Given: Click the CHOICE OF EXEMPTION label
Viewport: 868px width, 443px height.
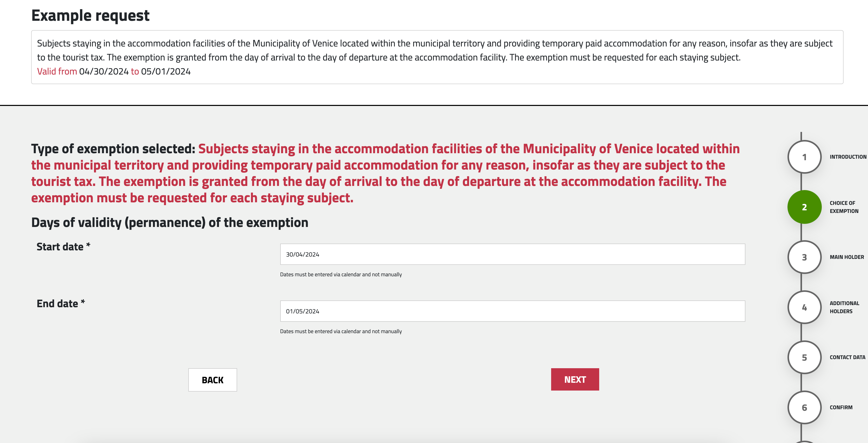Looking at the screenshot, I should coord(844,207).
